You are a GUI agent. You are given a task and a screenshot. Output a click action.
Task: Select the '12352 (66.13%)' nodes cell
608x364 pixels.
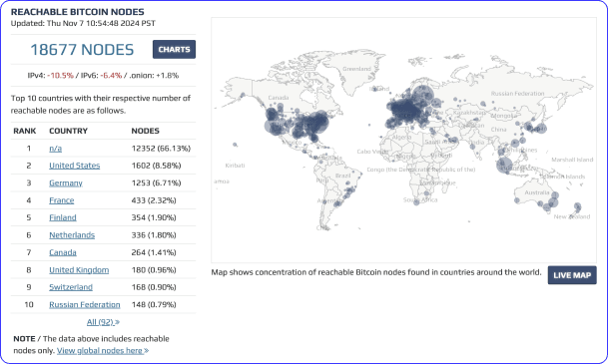pos(161,149)
